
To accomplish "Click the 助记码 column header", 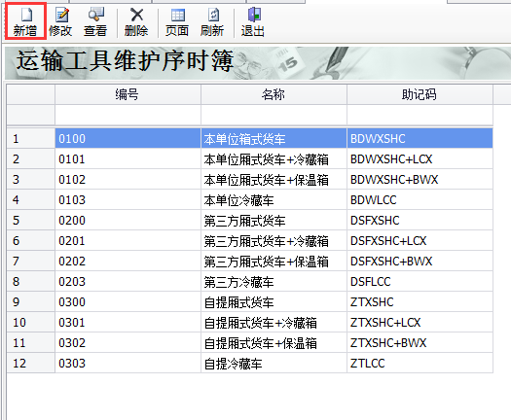I will 420,94.
